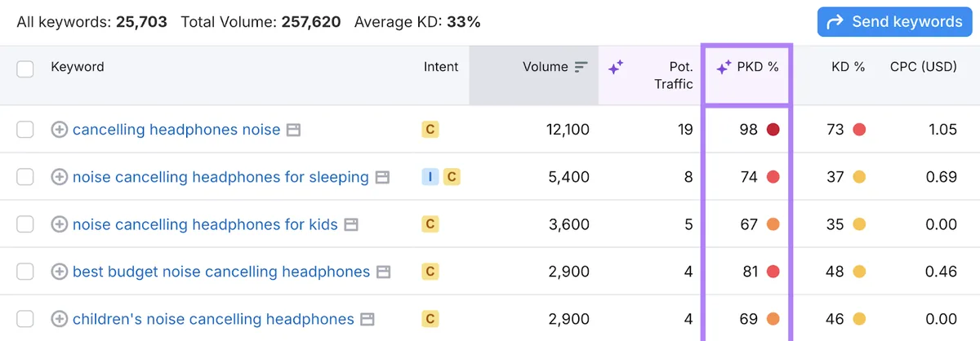The height and width of the screenshot is (341, 980).
Task: Add noise cancelling headphones for kids plus icon
Action: [59, 224]
